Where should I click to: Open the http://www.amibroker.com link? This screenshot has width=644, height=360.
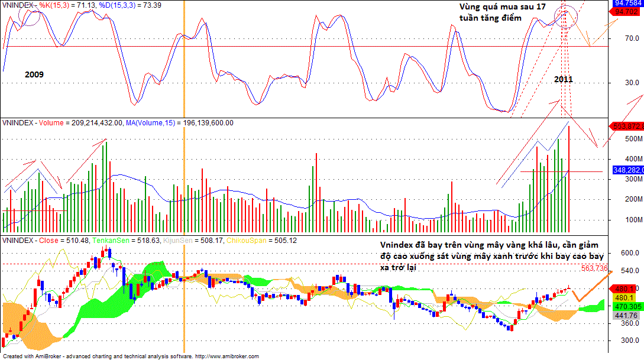point(227,356)
